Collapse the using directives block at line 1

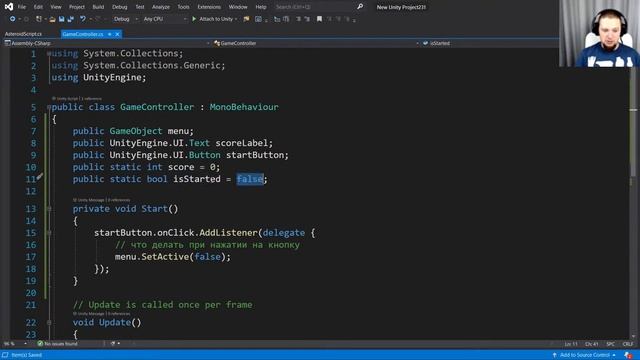49,53
